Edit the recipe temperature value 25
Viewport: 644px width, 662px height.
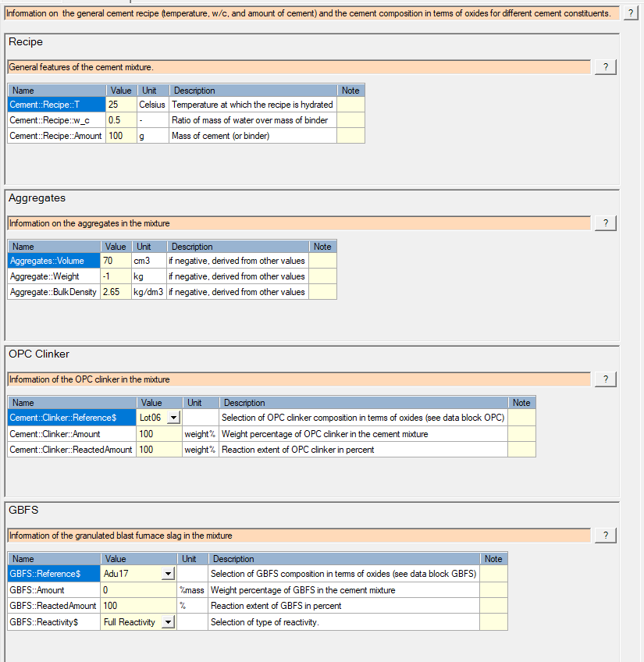point(120,105)
